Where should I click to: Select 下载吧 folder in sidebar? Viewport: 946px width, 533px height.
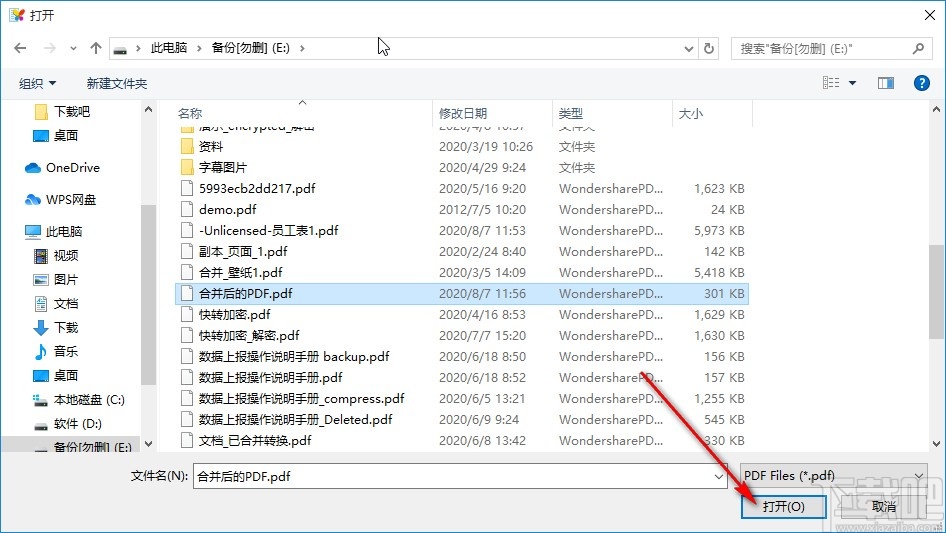(x=63, y=112)
